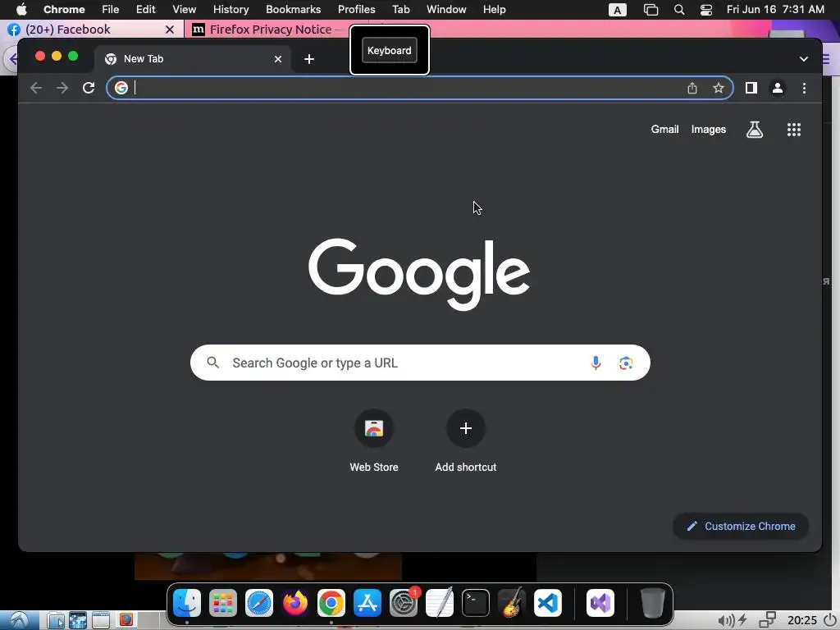The height and width of the screenshot is (630, 840).
Task: Click the volume icon in the bottom tray
Action: pos(726,620)
